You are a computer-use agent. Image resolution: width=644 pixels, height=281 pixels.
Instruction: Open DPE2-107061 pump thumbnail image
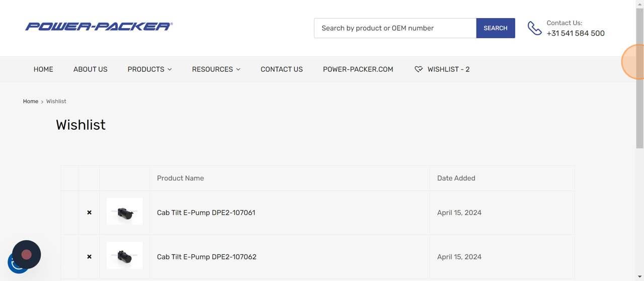125,213
